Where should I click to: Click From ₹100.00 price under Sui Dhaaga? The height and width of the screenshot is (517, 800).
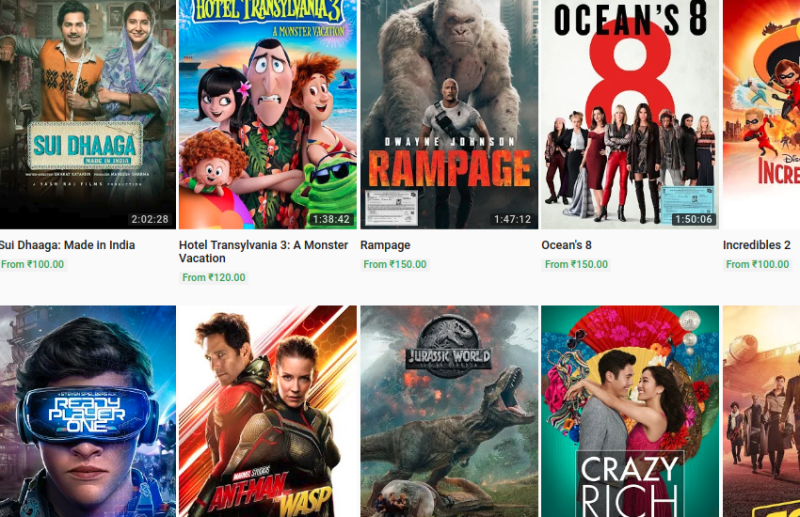(33, 264)
